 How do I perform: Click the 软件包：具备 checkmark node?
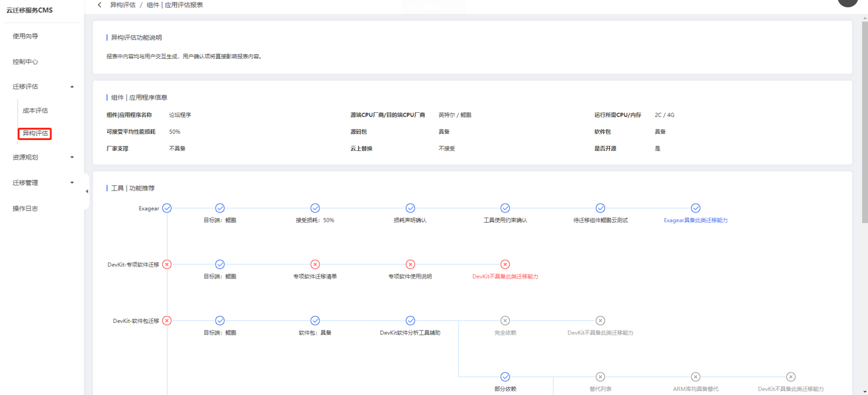point(315,321)
